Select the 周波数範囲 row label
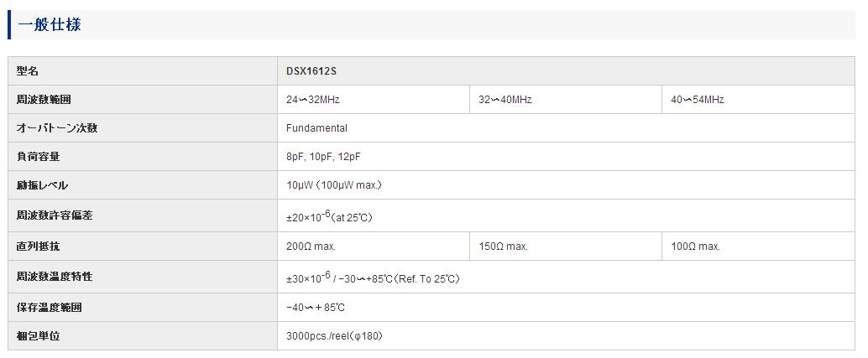The height and width of the screenshot is (358, 868). (x=44, y=100)
